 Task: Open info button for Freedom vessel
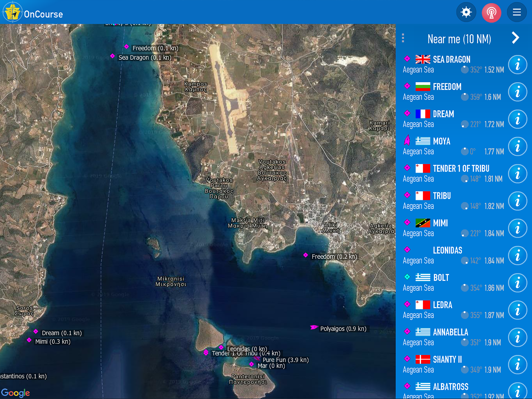[x=517, y=92]
